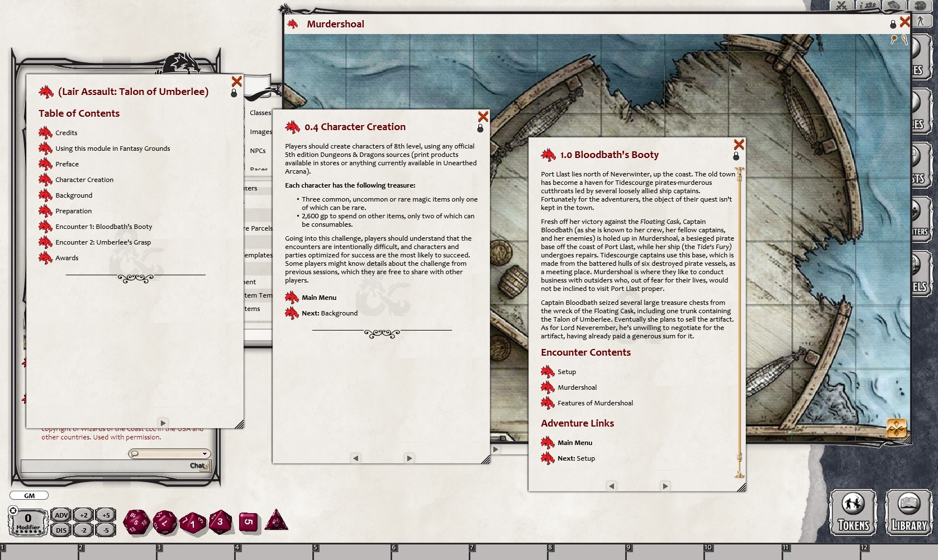
Task: Click the forward page arrow in Character Creation window
Action: pyautogui.click(x=410, y=458)
